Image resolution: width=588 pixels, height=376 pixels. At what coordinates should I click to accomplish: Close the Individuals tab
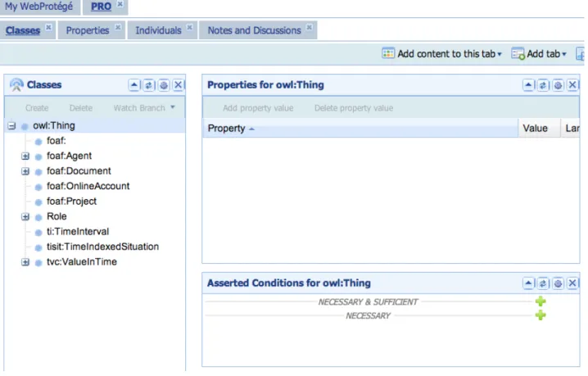[190, 27]
